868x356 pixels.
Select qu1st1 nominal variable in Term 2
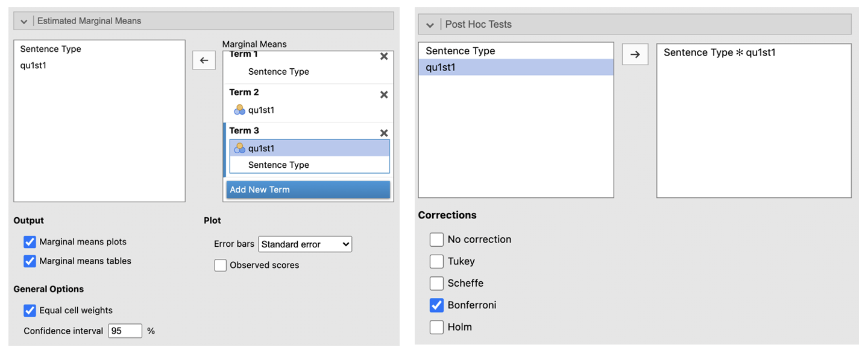(x=260, y=110)
